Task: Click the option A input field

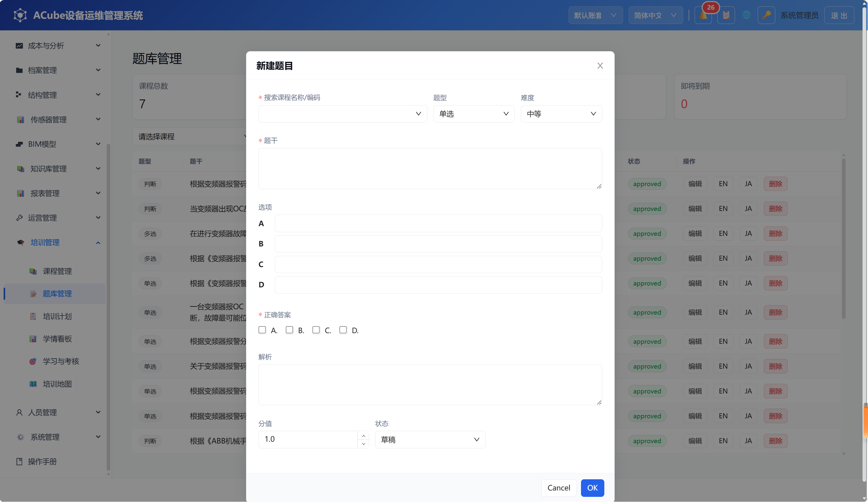Action: tap(438, 224)
